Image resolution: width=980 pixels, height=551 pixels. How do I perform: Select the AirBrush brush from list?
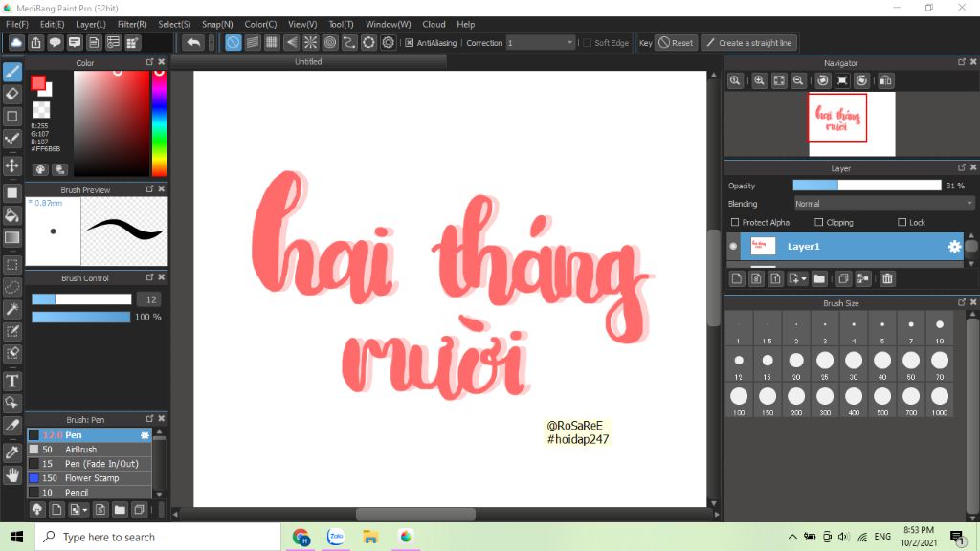click(x=81, y=450)
